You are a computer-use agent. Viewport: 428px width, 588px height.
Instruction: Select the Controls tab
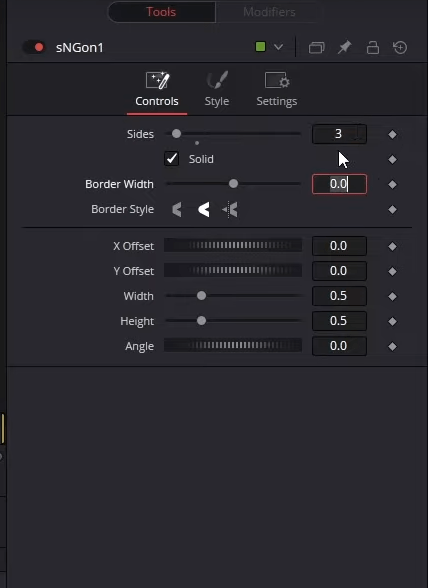tap(157, 90)
